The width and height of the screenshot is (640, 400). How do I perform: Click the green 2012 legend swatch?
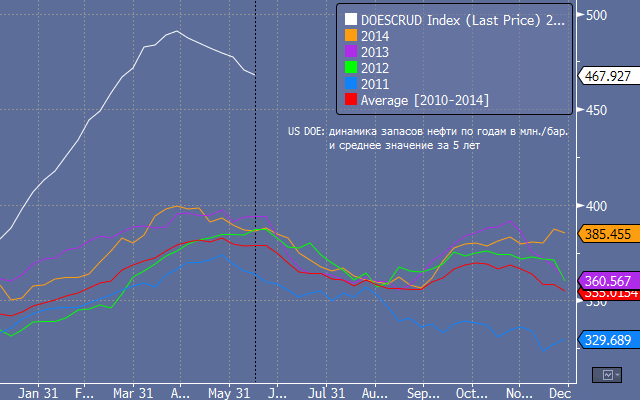(350, 67)
